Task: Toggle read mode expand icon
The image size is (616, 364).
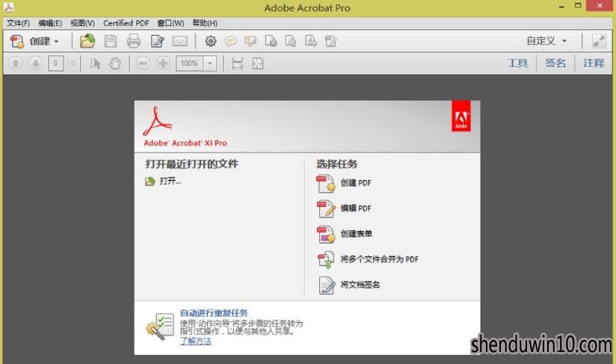Action: coord(599,41)
